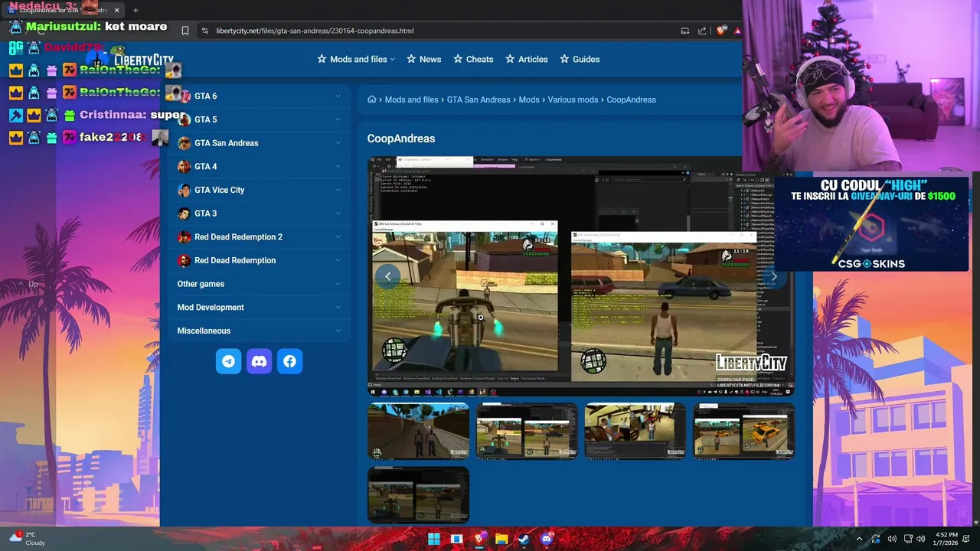
Task: Expand the GTA 4 sidebar section
Action: (x=338, y=166)
